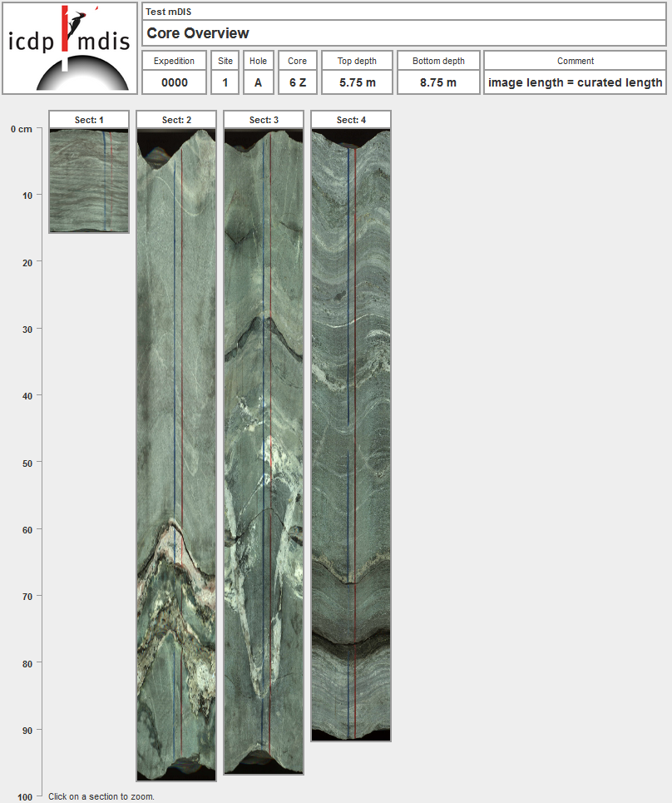Select the Sect: 4 header label

point(351,120)
